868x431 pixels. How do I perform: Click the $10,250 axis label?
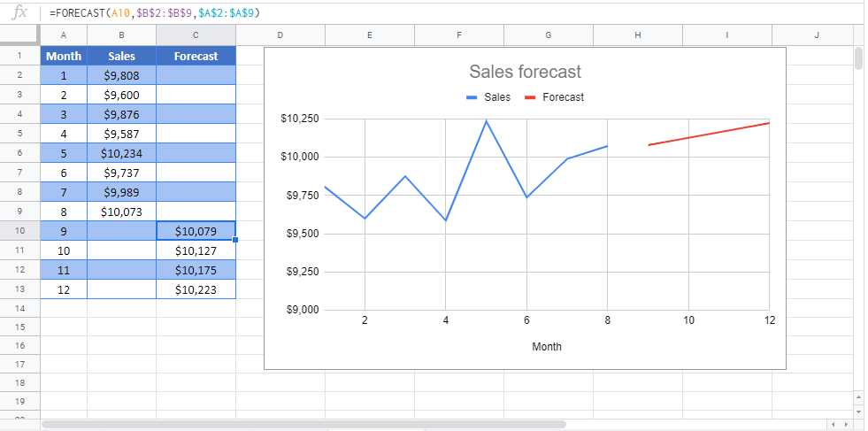(x=299, y=119)
